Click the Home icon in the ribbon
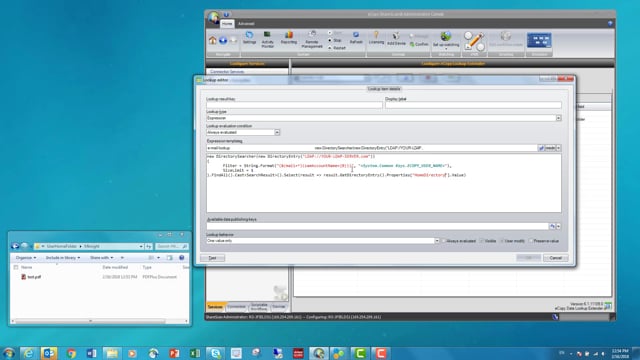 click(x=212, y=40)
